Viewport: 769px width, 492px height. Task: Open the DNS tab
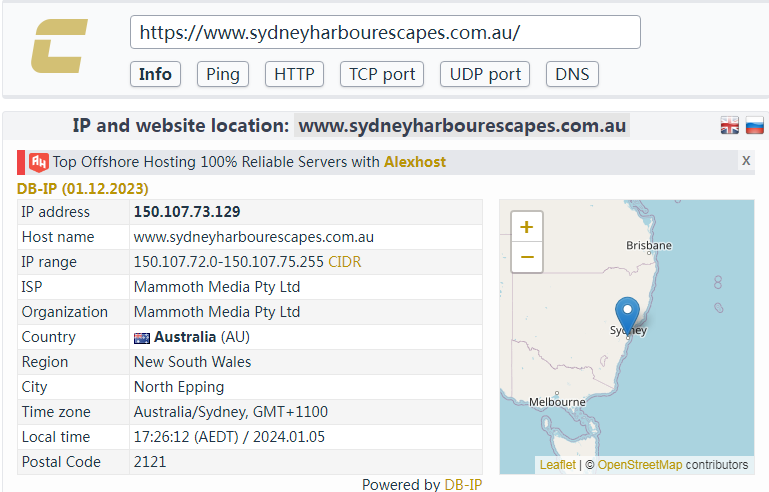pos(572,74)
